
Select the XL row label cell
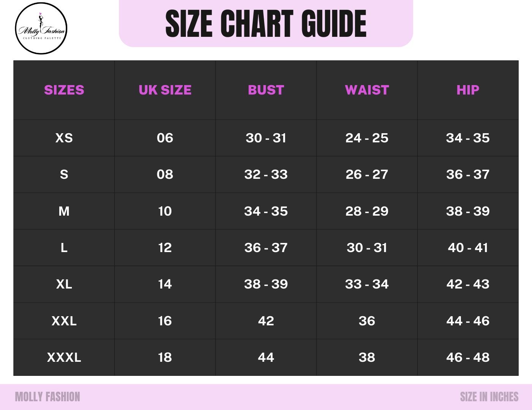[64, 284]
